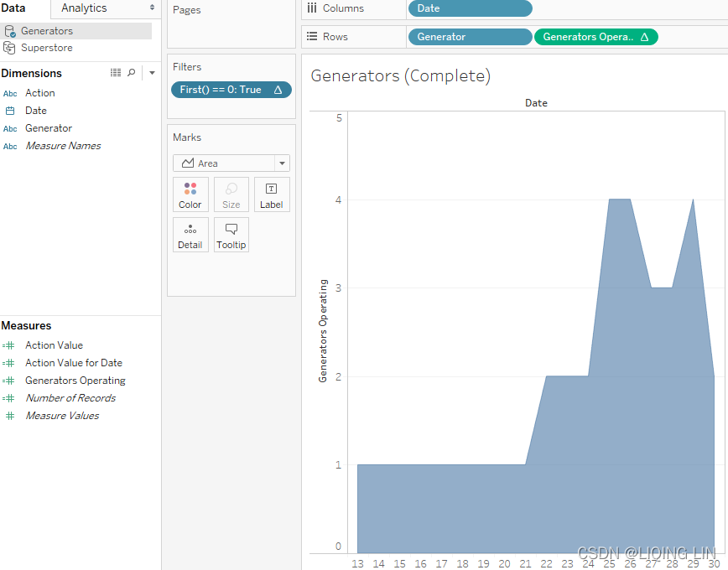Open the Color marks card
728x570 pixels.
(190, 194)
